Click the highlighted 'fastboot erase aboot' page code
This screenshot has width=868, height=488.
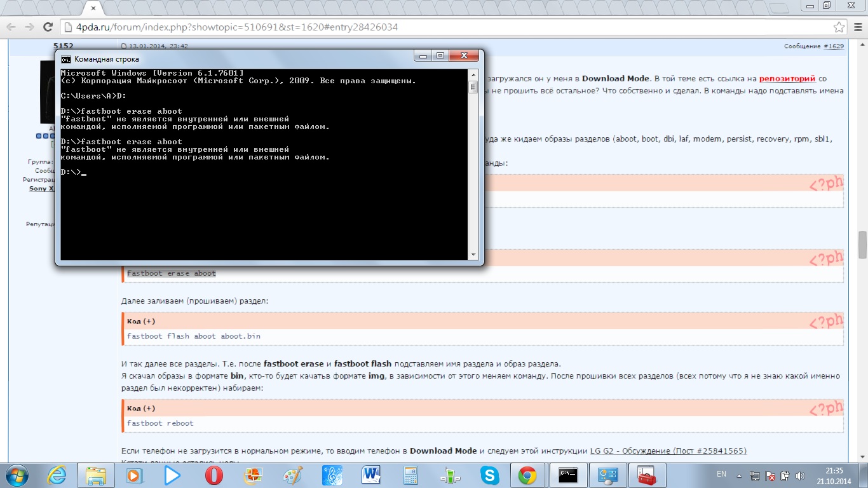pyautogui.click(x=172, y=273)
